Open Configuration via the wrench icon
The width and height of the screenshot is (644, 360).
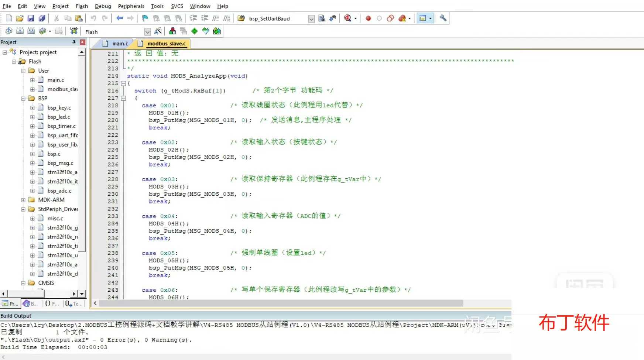pos(443,18)
